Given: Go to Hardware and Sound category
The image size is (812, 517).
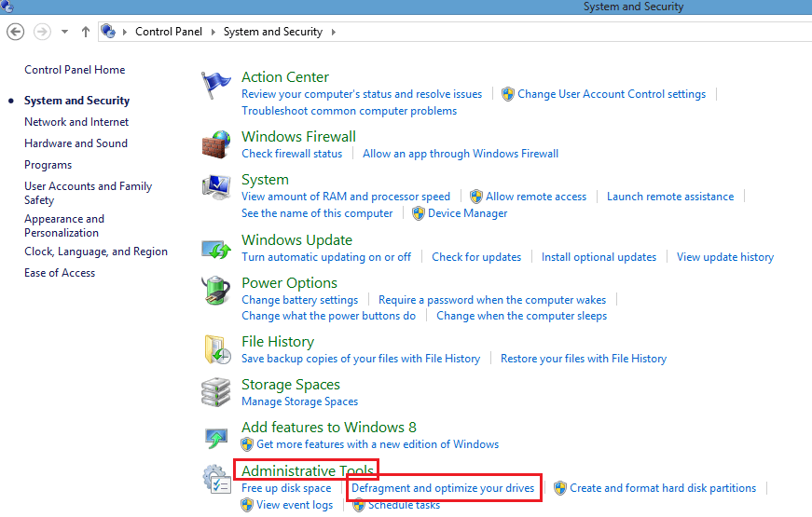Looking at the screenshot, I should coord(76,143).
